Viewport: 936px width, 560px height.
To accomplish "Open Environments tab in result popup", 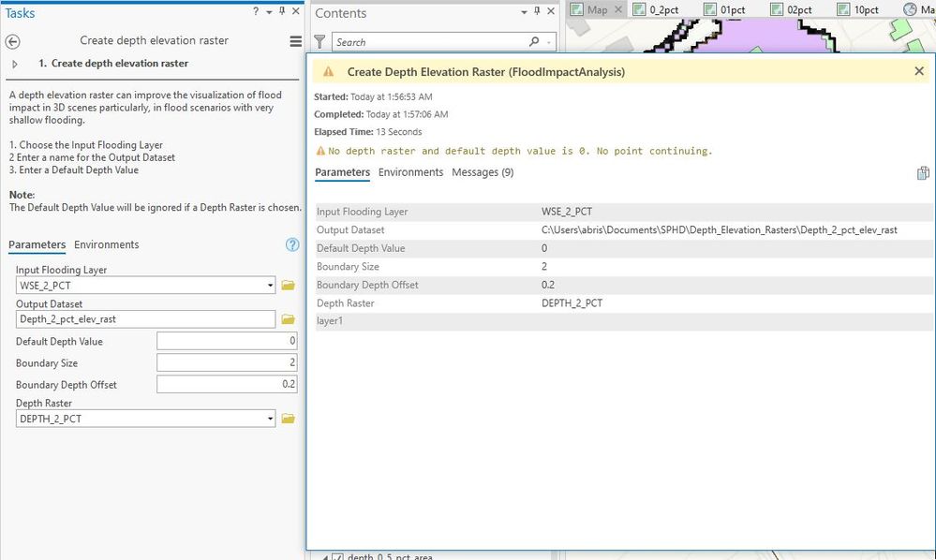I will pos(410,172).
